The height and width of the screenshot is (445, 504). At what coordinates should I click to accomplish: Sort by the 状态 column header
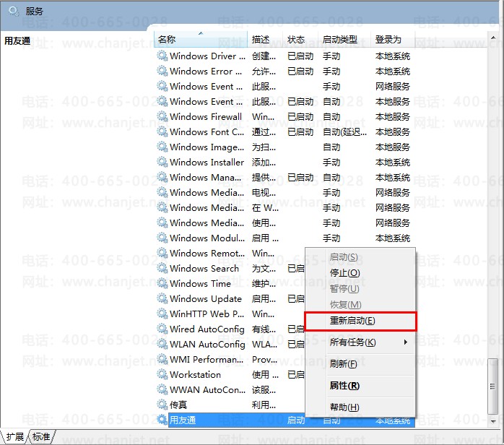[x=300, y=40]
